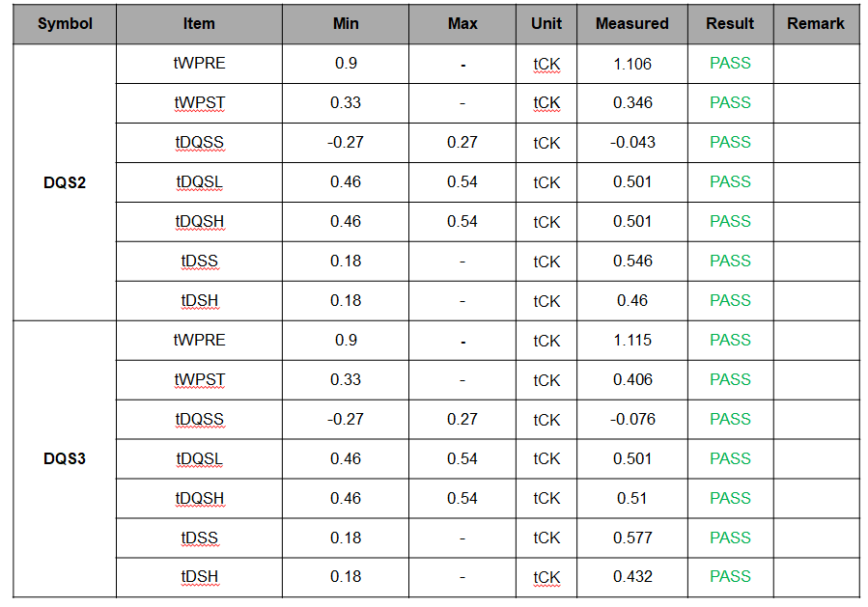Select the tWPRE item in DQS2 group

pyautogui.click(x=199, y=64)
